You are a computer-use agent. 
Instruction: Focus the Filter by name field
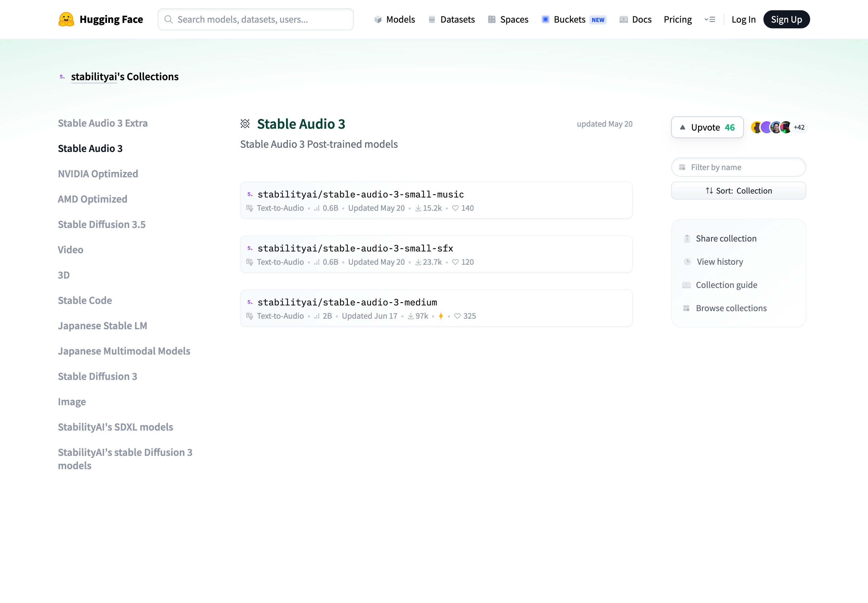(738, 167)
